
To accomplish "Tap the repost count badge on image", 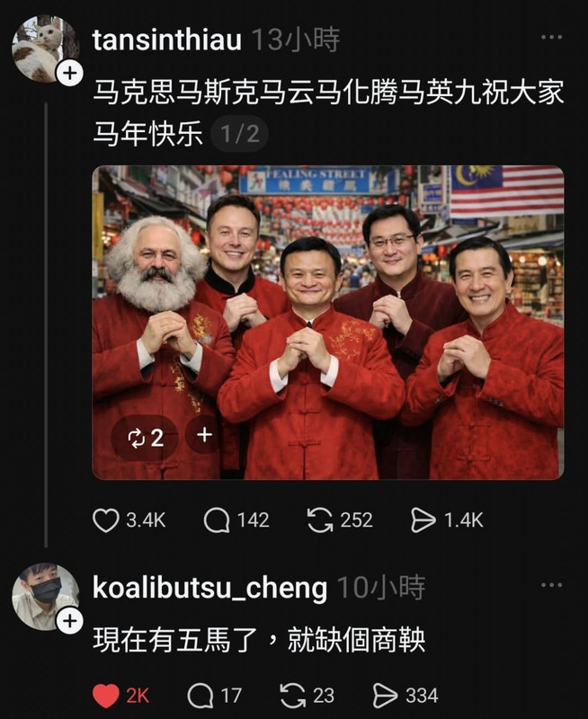I will pyautogui.click(x=145, y=438).
